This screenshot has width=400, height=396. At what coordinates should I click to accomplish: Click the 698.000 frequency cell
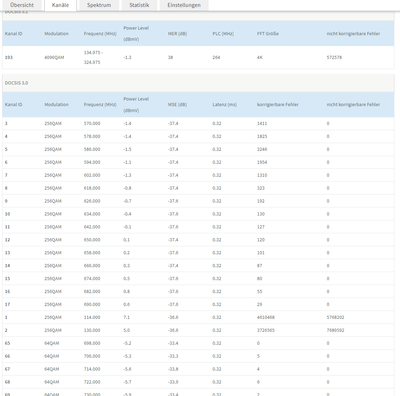coord(92,343)
